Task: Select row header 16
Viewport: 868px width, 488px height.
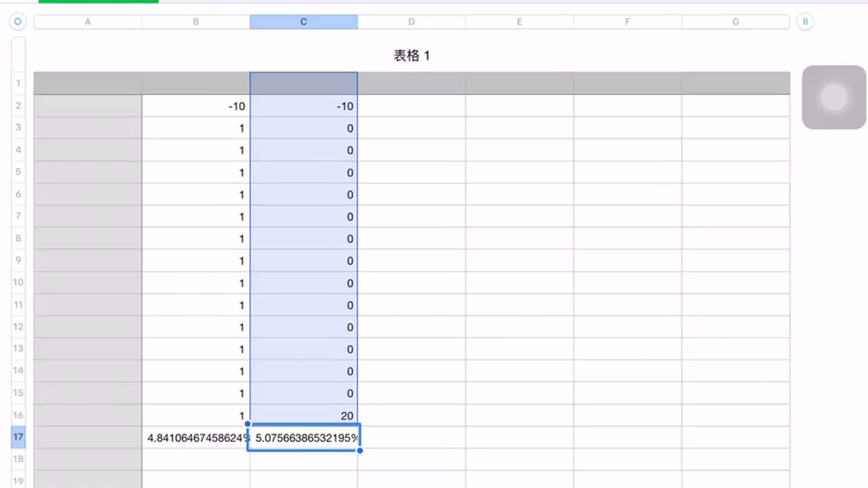Action: pyautogui.click(x=18, y=415)
